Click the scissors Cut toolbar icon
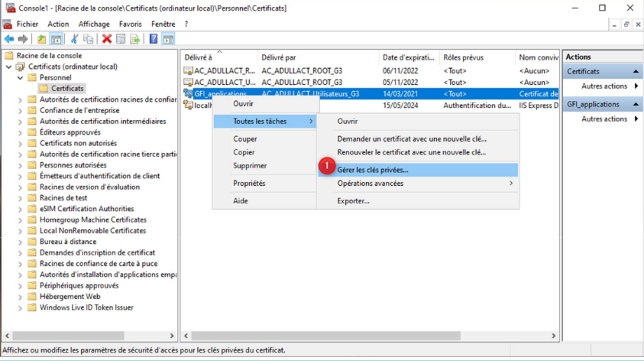 pos(74,39)
